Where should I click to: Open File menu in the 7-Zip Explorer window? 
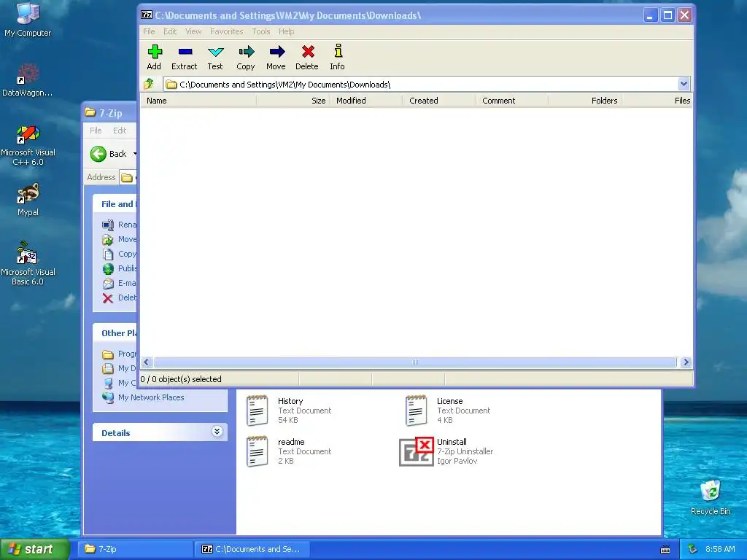pos(96,131)
